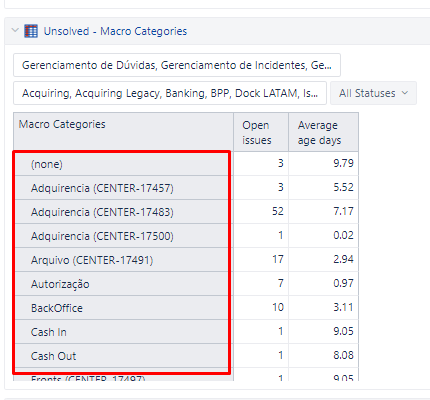The width and height of the screenshot is (430, 400).
Task: Click average age value 2.94
Action: (343, 259)
